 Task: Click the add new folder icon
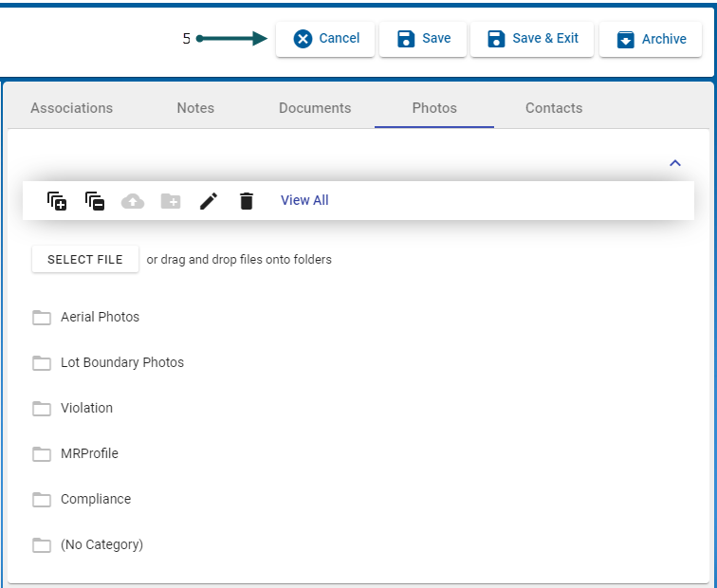[171, 201]
